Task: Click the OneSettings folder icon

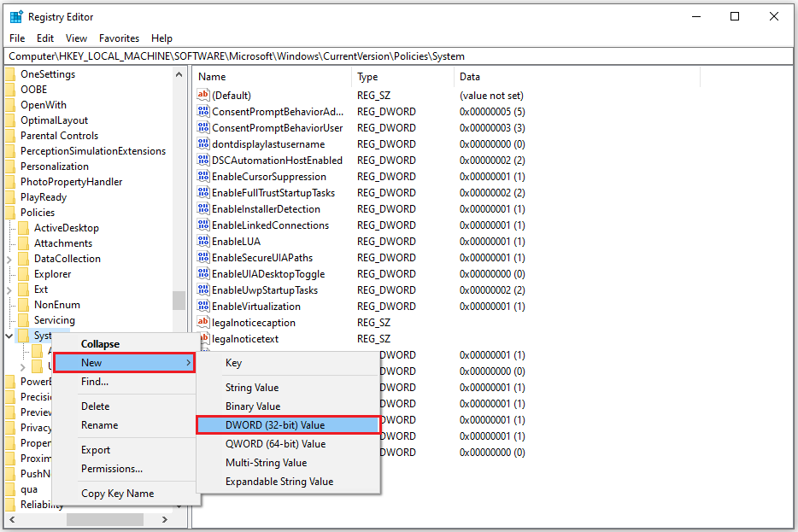Action: 10,75
